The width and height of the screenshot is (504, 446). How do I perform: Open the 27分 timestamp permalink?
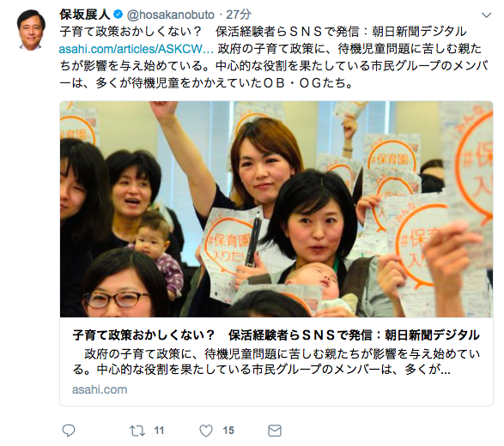pyautogui.click(x=239, y=15)
